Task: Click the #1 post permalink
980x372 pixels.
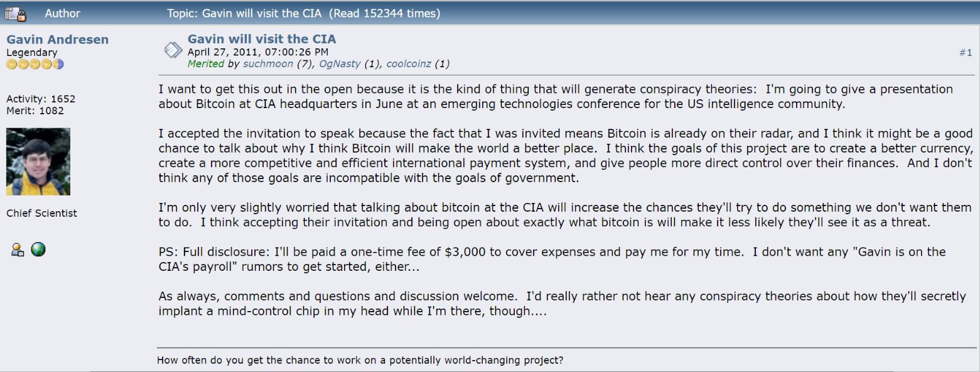Action: tap(965, 53)
